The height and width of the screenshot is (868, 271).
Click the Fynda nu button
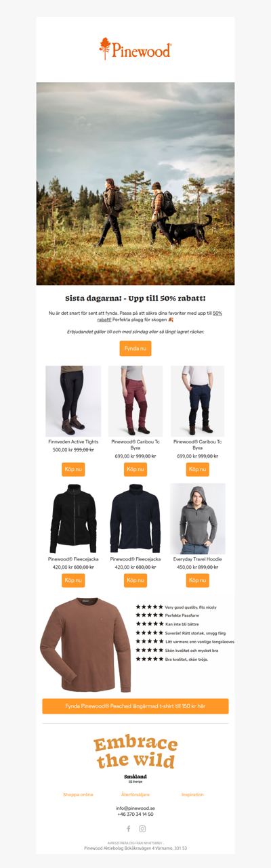(135, 349)
